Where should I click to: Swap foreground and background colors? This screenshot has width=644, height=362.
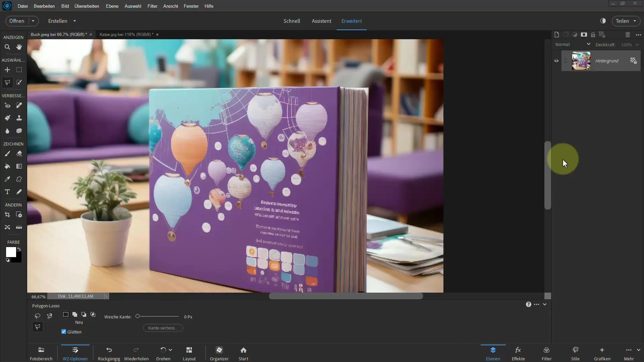click(x=19, y=249)
